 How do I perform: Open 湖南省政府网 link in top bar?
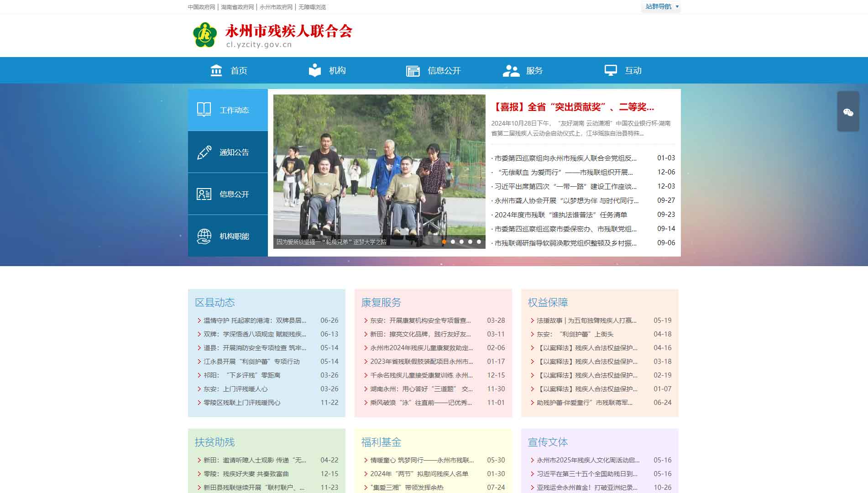237,7
